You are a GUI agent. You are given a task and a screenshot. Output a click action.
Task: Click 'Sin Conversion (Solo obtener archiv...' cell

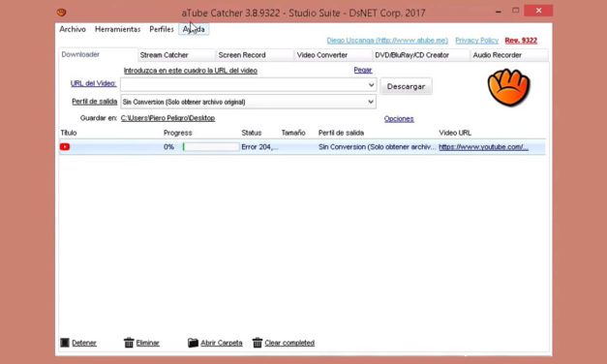coord(377,147)
